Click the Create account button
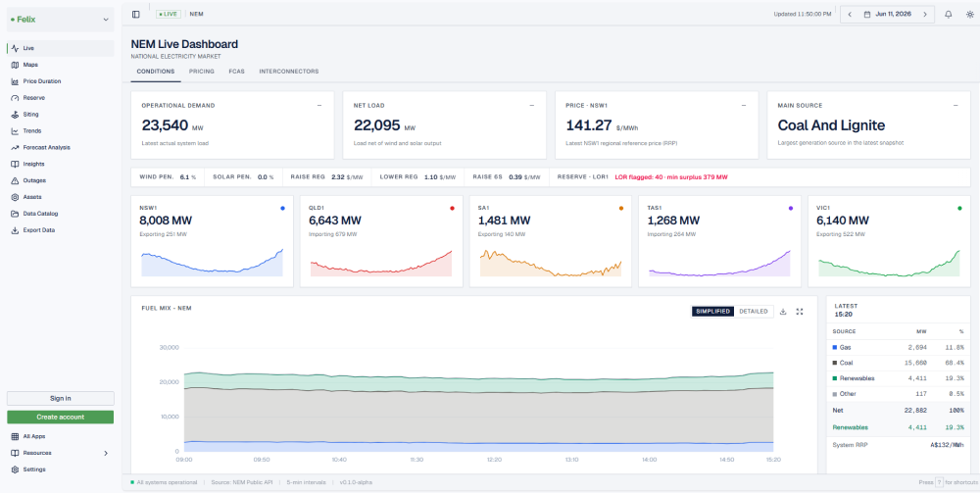This screenshot has height=493, width=980. [x=61, y=417]
